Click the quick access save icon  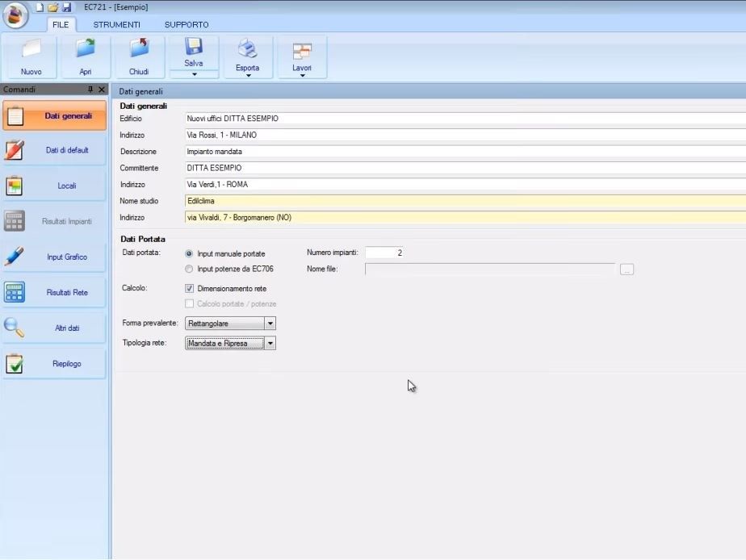click(x=66, y=7)
